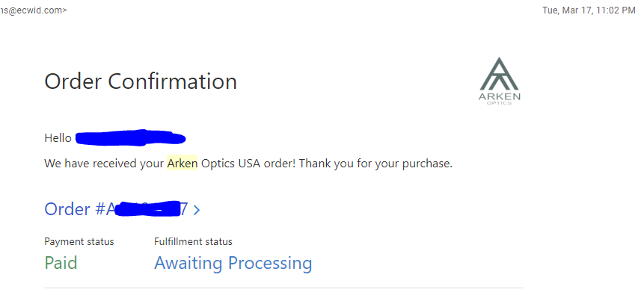
Task: Click the Fulfillment status label
Action: click(193, 241)
